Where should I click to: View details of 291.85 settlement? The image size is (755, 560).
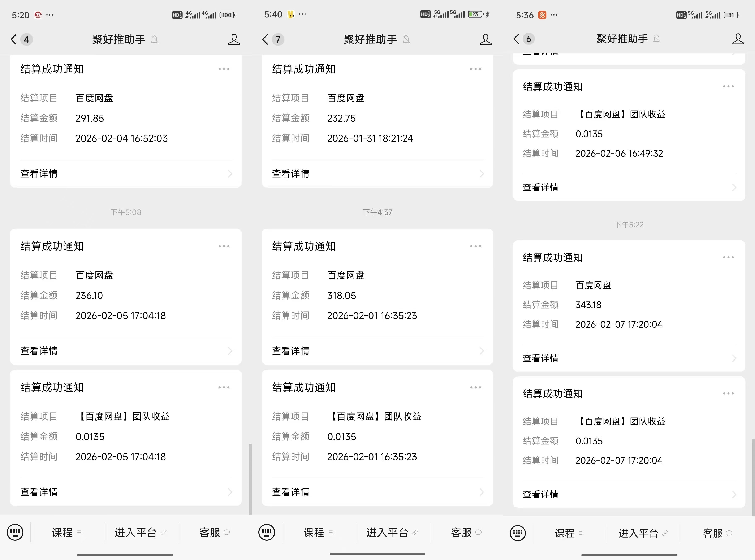point(126,174)
